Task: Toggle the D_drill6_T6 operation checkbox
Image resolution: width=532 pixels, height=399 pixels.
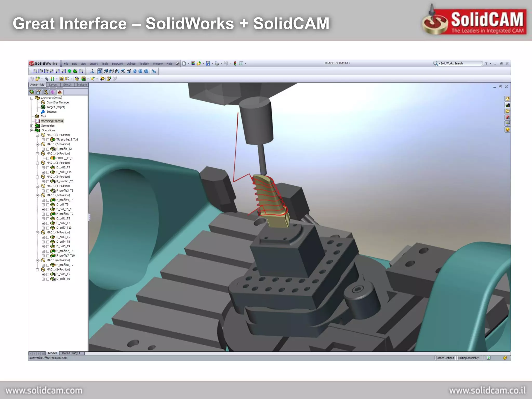Action: coord(48,279)
